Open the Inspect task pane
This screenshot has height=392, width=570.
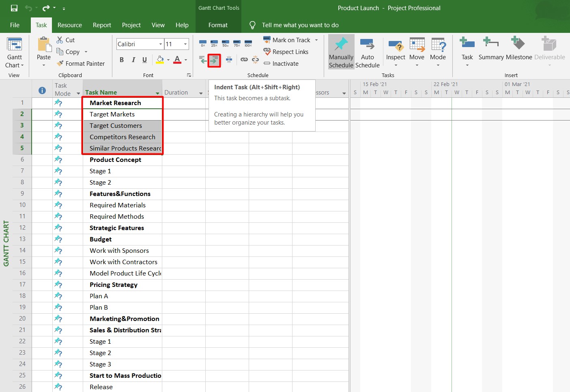(x=396, y=51)
